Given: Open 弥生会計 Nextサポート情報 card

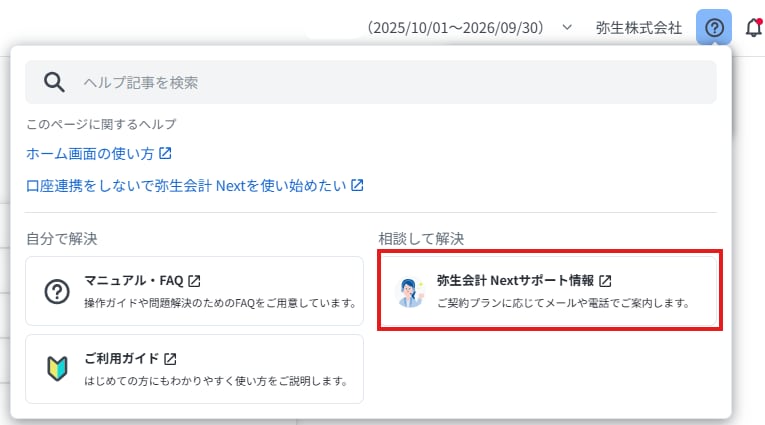Looking at the screenshot, I should [x=549, y=291].
